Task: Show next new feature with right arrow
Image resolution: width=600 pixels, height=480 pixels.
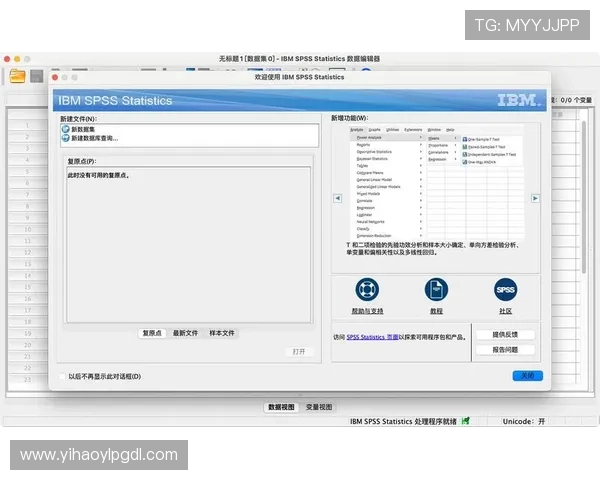Action: 535,198
